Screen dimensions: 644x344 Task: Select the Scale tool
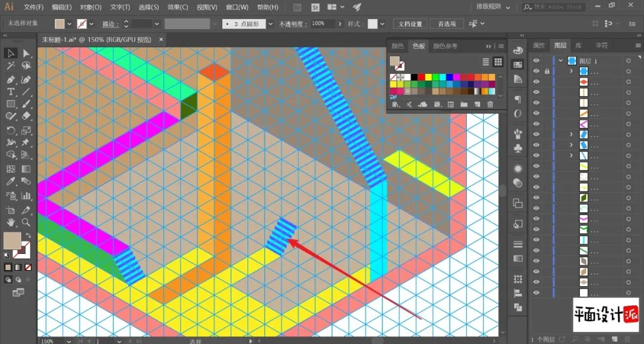click(26, 131)
